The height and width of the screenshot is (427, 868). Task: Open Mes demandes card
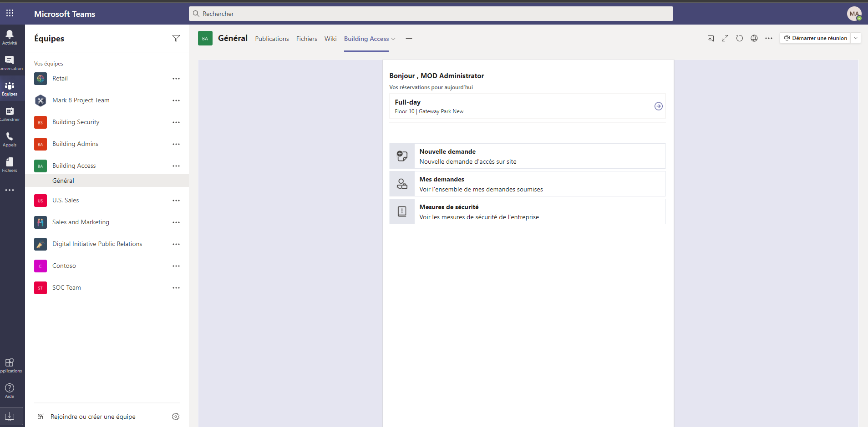(527, 184)
